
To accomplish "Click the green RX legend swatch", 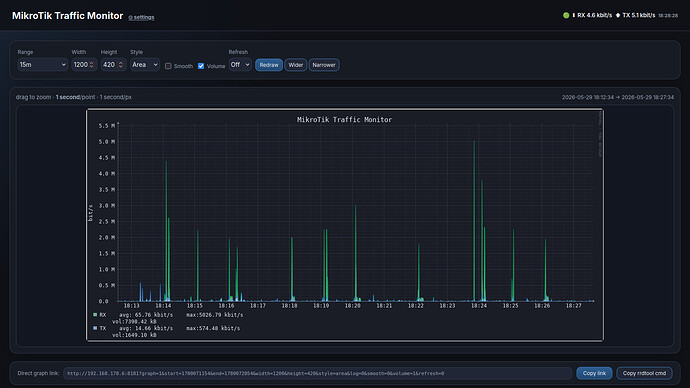I will click(x=95, y=315).
